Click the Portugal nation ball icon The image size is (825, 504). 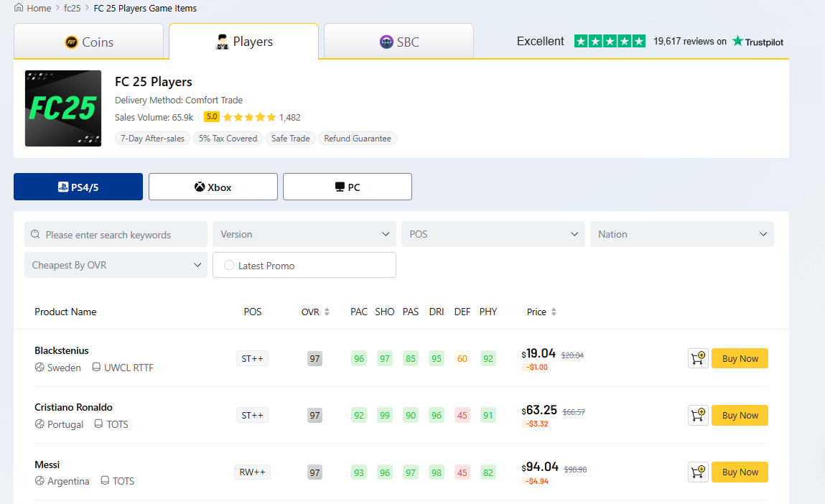pos(39,424)
